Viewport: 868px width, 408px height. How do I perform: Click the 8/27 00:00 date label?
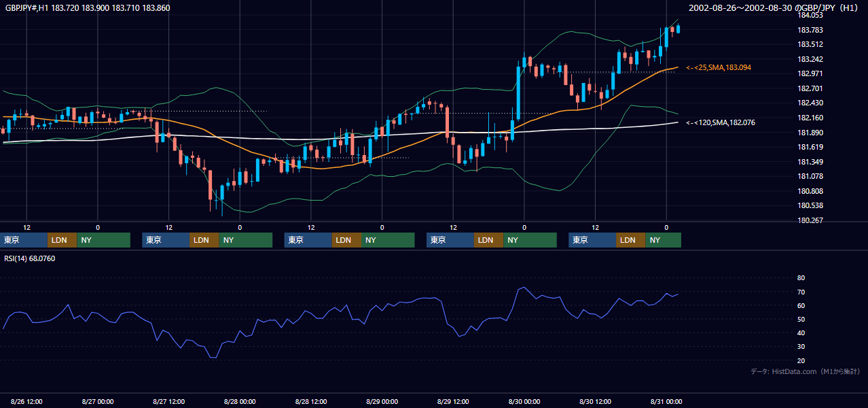[98, 401]
